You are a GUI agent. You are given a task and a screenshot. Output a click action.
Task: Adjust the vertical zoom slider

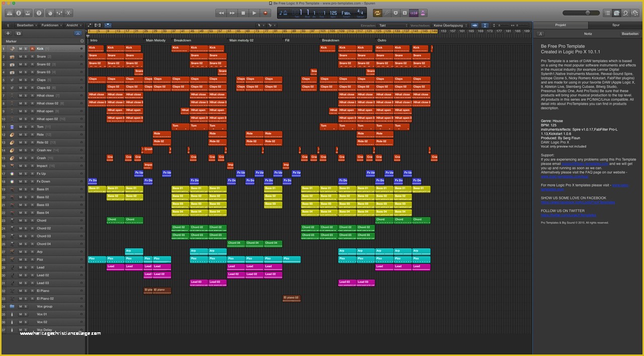(502, 25)
